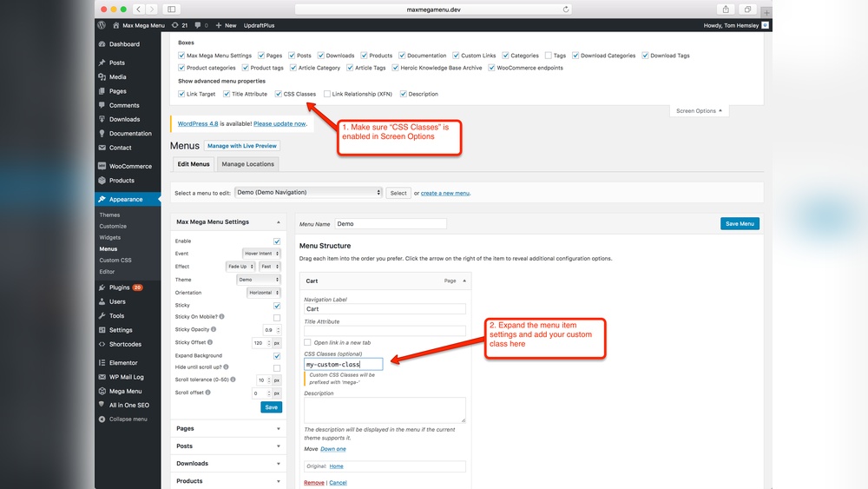This screenshot has height=489, width=868.
Task: Open the Effect dropdown set to Fade Up
Action: tap(240, 267)
